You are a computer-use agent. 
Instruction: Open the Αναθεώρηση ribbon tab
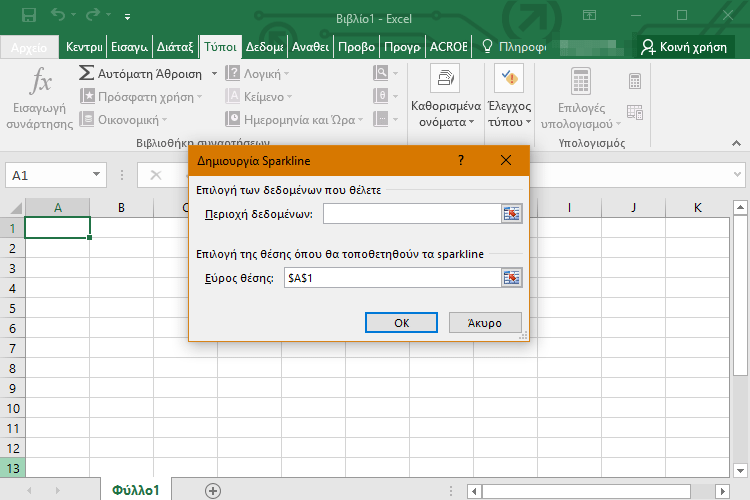pos(310,47)
